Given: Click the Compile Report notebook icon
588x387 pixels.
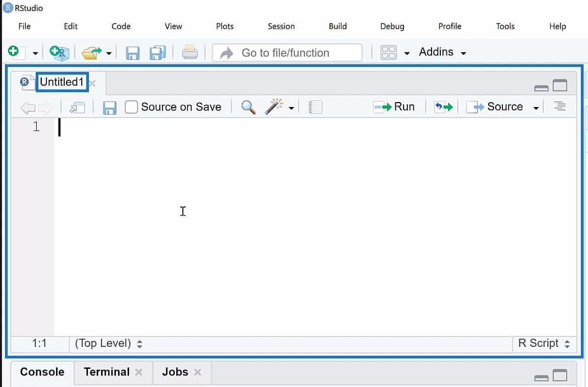Looking at the screenshot, I should point(315,107).
